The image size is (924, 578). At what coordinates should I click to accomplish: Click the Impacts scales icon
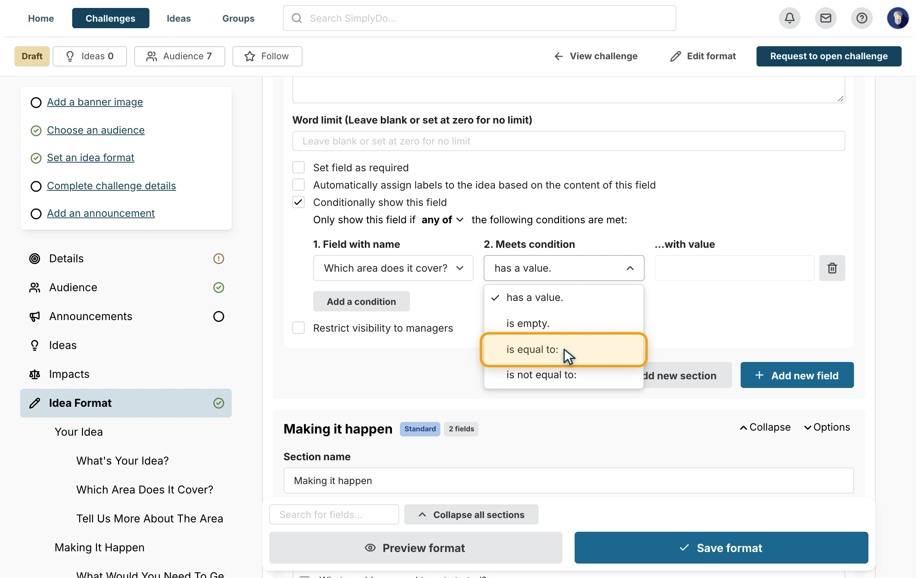(35, 374)
